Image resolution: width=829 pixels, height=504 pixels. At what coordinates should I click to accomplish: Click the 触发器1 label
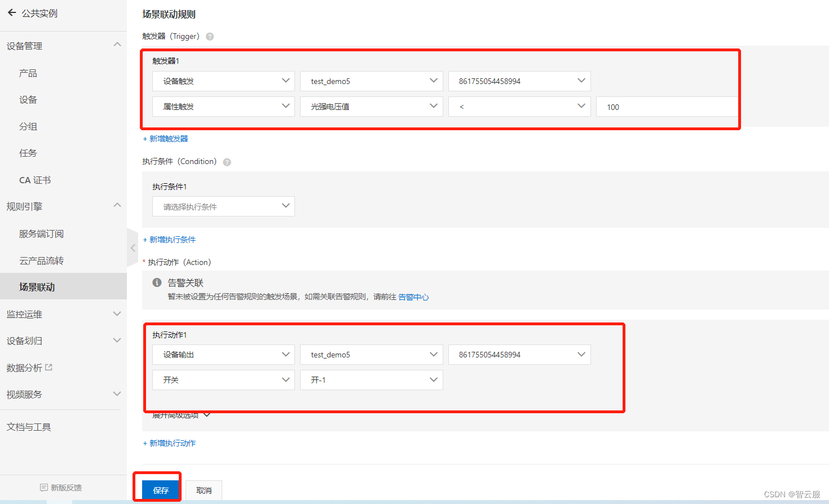click(166, 61)
